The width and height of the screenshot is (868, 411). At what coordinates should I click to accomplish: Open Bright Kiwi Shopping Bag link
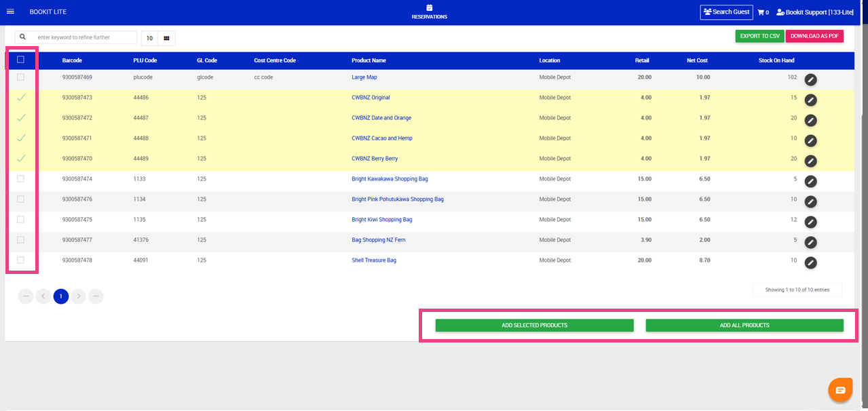coord(382,220)
